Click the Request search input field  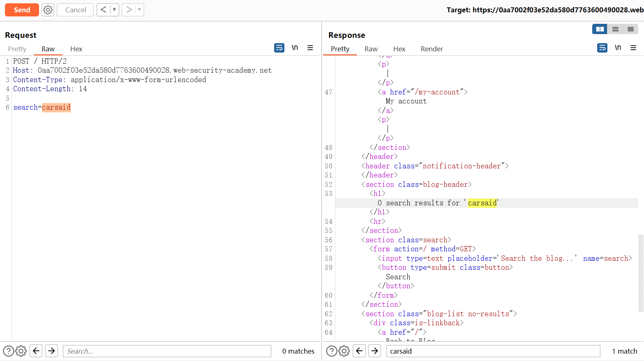[x=167, y=351]
